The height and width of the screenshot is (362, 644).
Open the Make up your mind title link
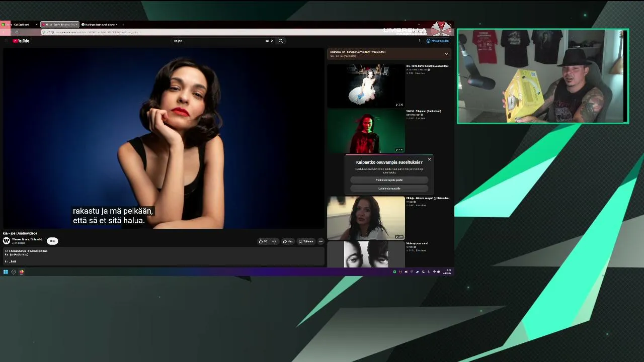tap(417, 243)
